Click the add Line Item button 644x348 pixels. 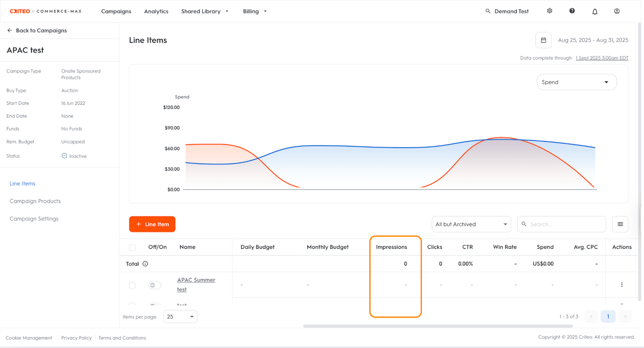[152, 224]
